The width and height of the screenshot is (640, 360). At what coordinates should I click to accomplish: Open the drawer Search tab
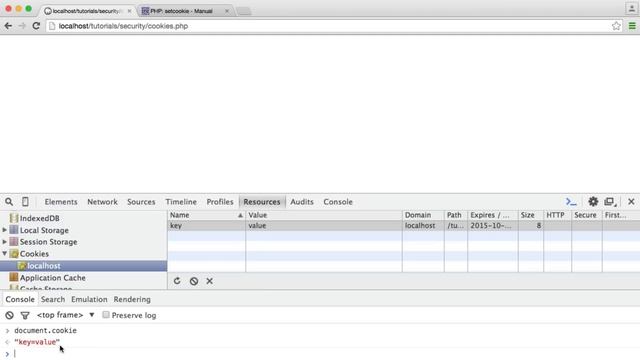point(53,299)
